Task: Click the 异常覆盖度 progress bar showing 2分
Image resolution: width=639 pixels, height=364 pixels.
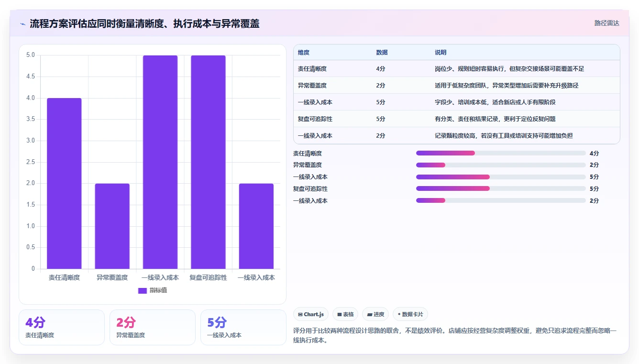Action: tap(501, 165)
